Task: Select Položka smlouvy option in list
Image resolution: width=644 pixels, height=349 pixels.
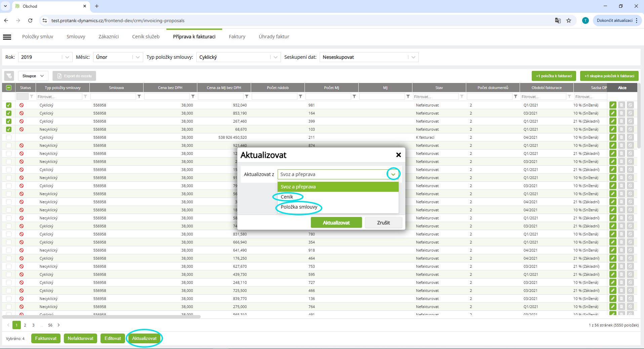Action: [x=338, y=207]
